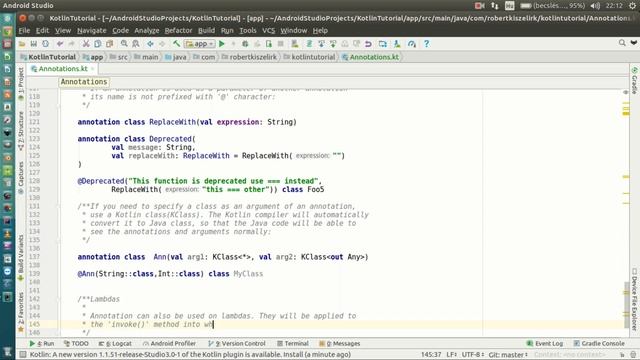Click the Copy toolbar icon
The width and height of the screenshot is (640, 360).
click(x=98, y=44)
